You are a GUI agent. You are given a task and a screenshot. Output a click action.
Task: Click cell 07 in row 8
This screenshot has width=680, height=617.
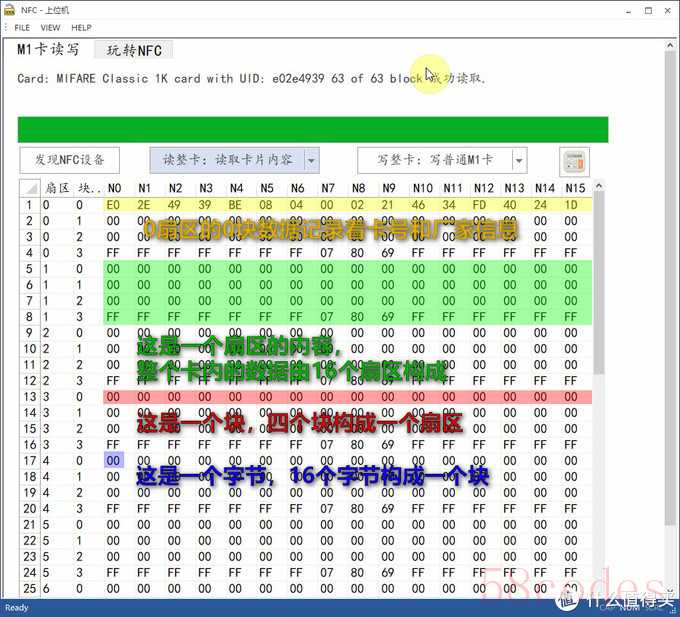[x=327, y=317]
